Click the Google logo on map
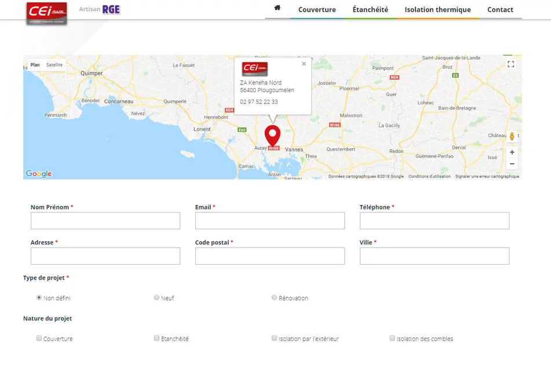551x392 pixels. coord(39,174)
